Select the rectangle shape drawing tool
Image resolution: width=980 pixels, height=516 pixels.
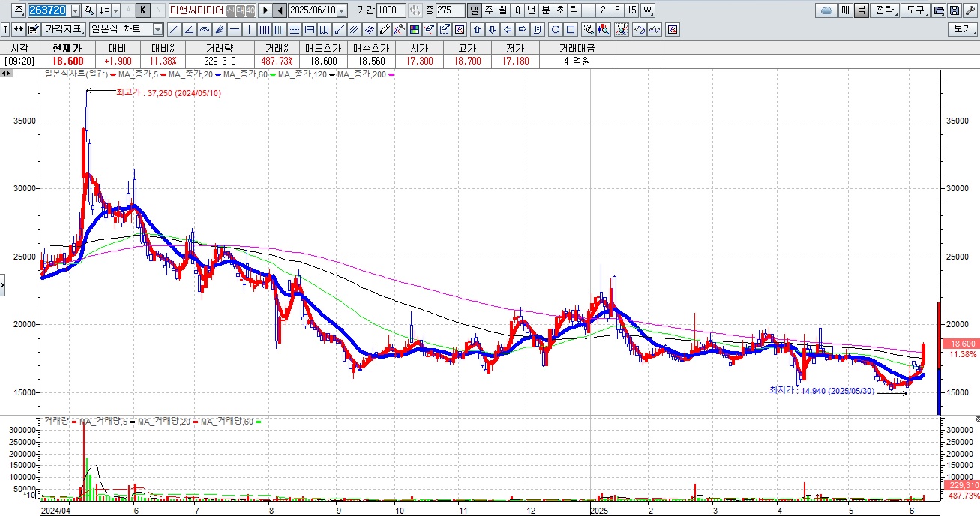[x=570, y=29]
